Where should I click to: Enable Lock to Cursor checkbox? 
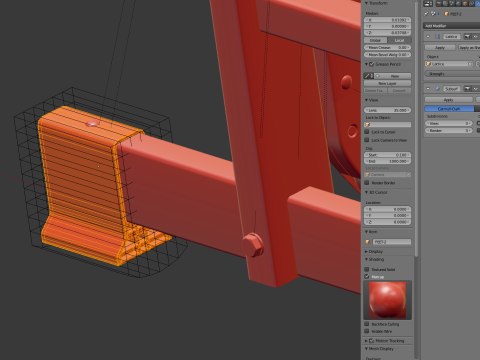tap(367, 132)
